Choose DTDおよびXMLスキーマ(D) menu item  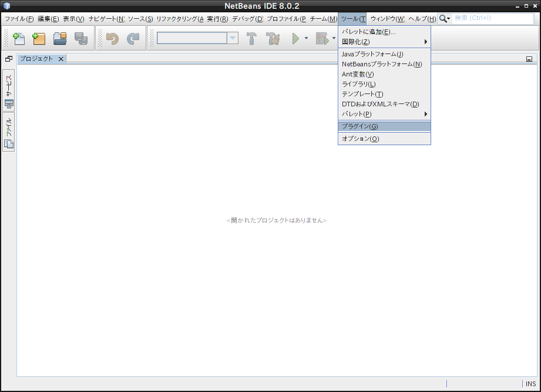click(x=384, y=104)
